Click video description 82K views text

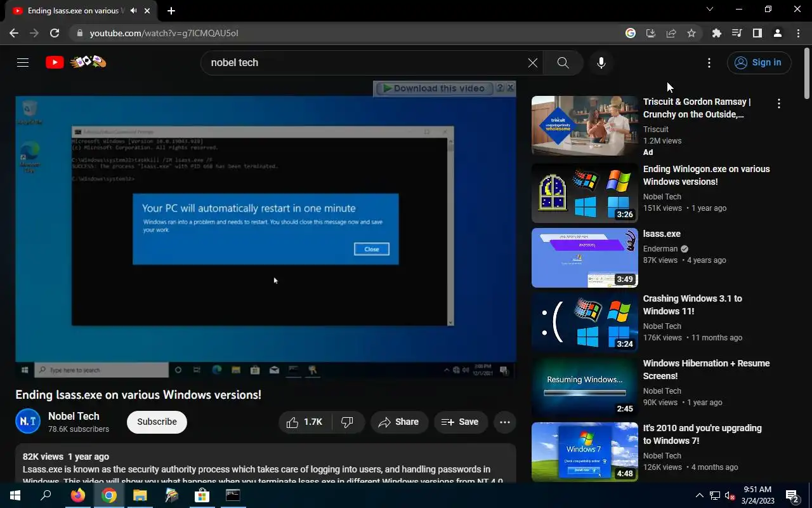pos(43,457)
